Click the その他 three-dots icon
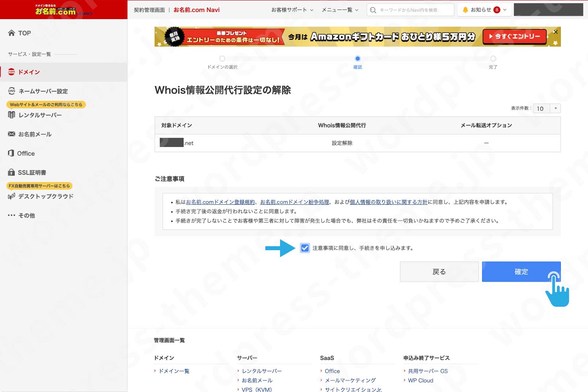 (x=12, y=215)
